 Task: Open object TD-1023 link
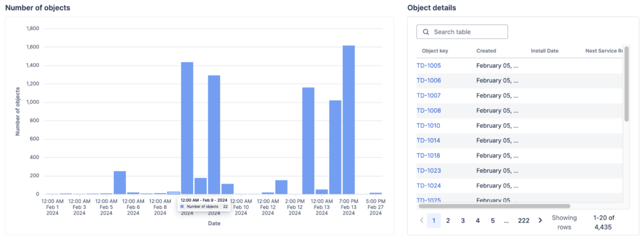point(429,170)
